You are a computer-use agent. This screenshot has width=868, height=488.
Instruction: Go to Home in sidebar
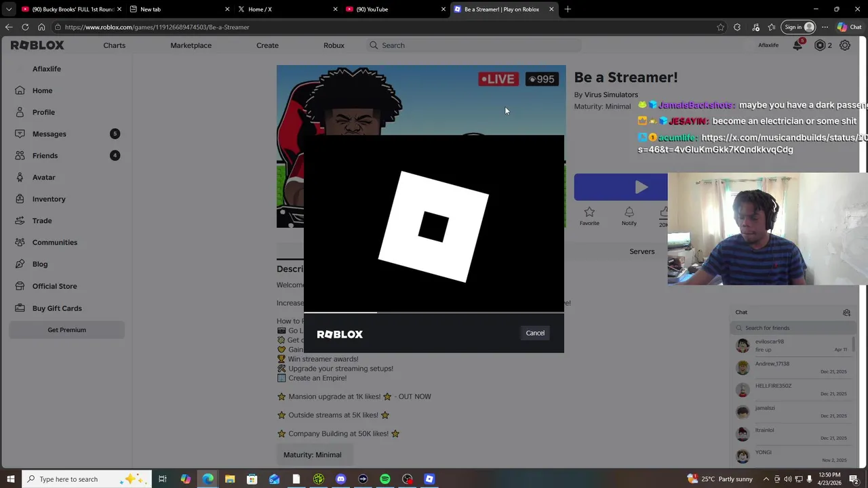point(42,90)
